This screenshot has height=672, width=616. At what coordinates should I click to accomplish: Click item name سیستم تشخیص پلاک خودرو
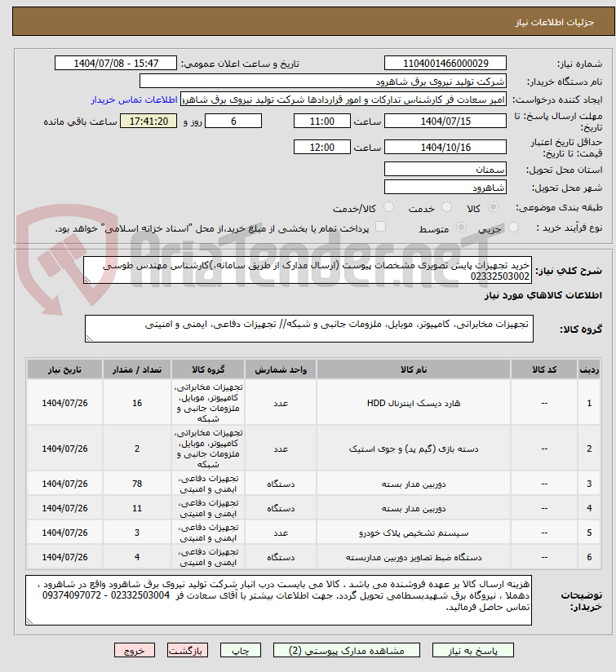[x=414, y=533]
